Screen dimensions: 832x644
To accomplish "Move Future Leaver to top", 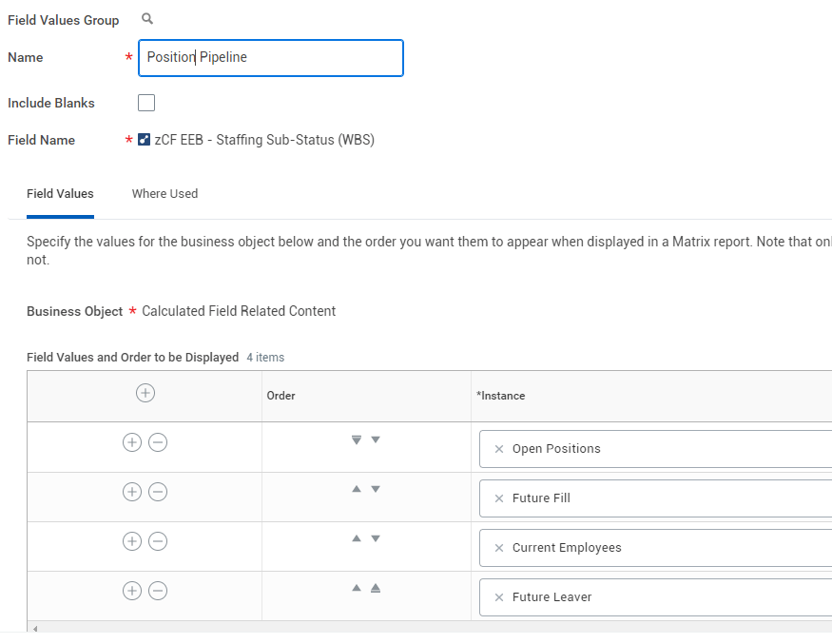I will [376, 588].
